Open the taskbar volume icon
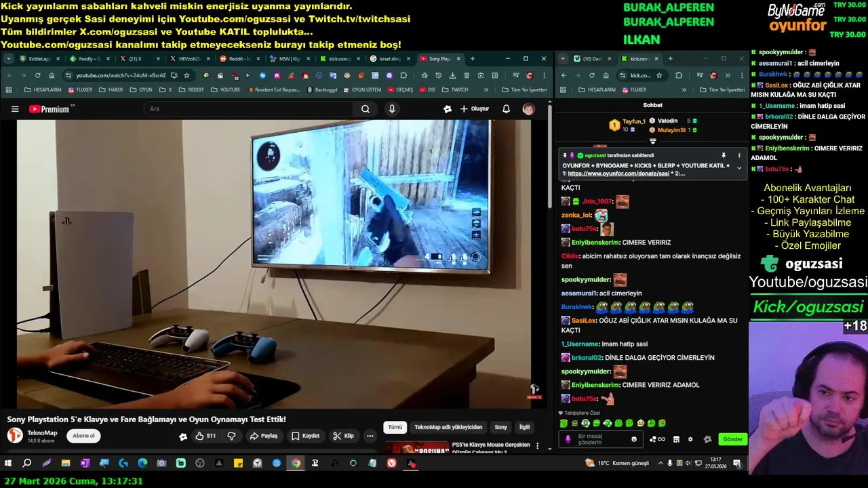The height and width of the screenshot is (488, 868). point(688,464)
